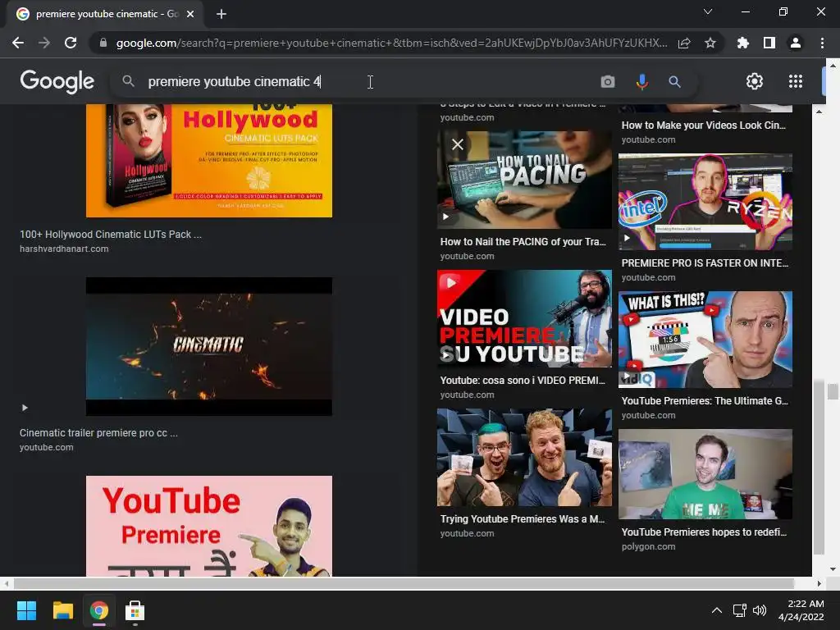840x630 pixels.
Task: Open YouTube Premieres: The Ultimate G... link
Action: [705, 400]
